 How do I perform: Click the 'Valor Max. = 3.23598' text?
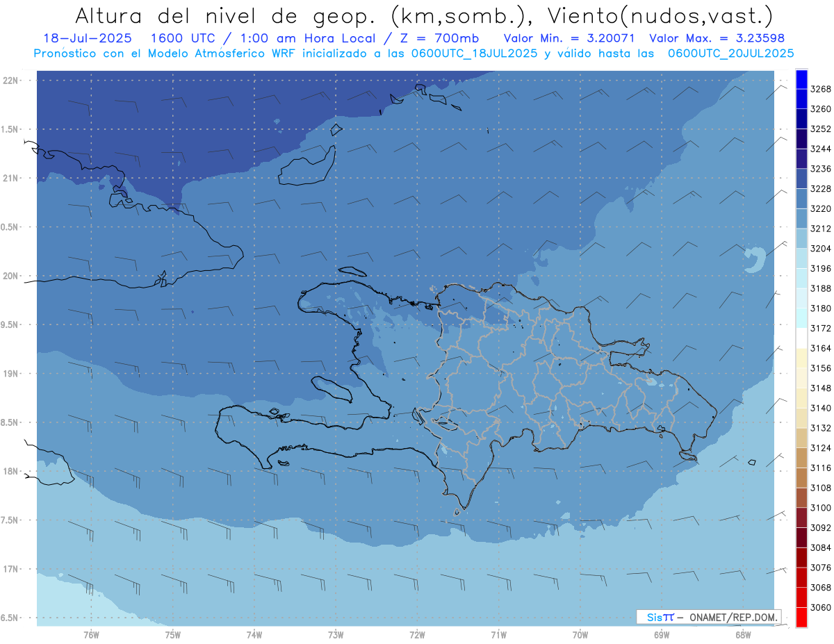(719, 38)
